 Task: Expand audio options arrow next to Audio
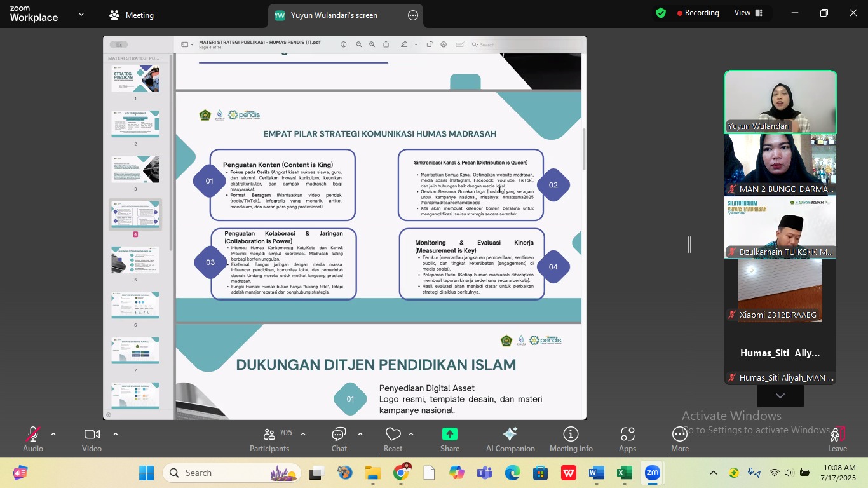coord(53,435)
